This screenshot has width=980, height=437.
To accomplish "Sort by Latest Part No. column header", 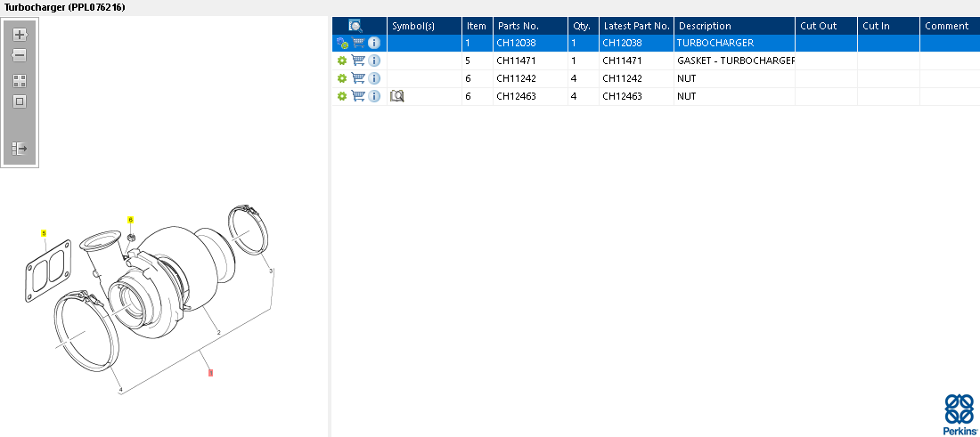I will [636, 26].
